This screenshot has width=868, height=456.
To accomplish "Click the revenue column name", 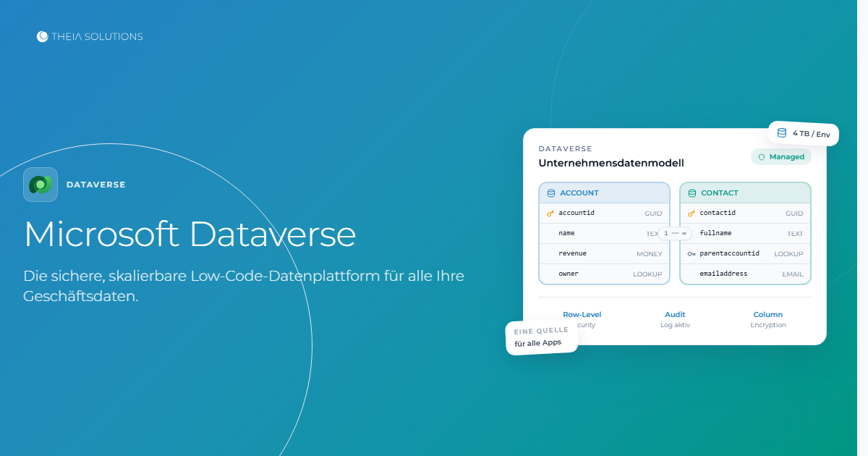I will coord(572,253).
